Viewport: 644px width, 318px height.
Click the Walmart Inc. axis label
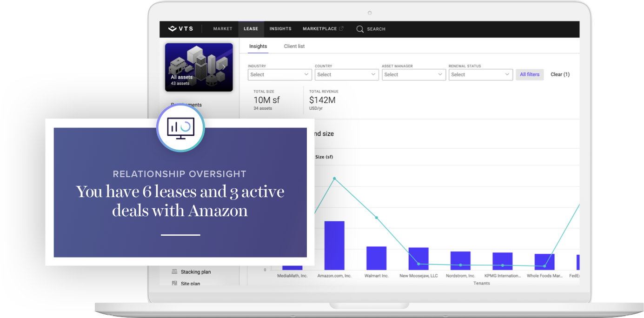click(377, 276)
